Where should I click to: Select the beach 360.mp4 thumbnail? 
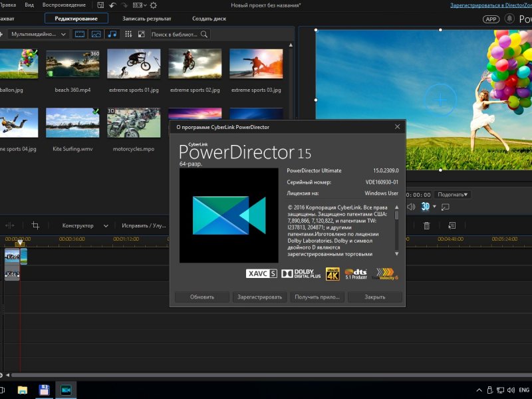coord(72,64)
